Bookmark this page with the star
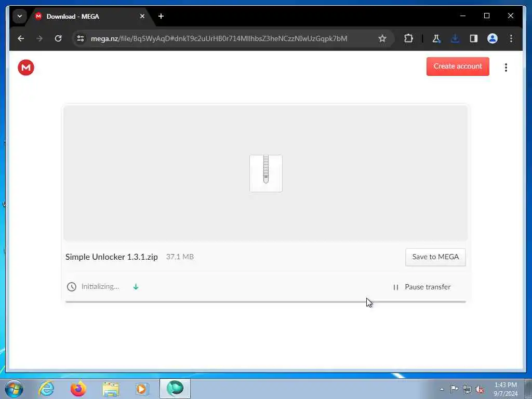The width and height of the screenshot is (532, 399). tap(382, 38)
